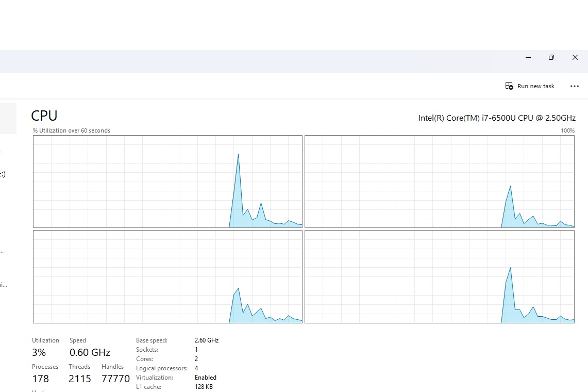Screen dimensions: 588x392
Task: Select the 3% utilization value
Action: coord(39,352)
